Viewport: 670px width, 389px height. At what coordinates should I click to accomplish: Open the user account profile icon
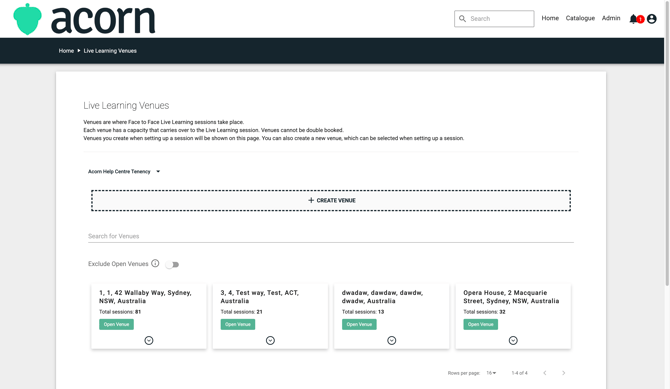coord(652,19)
